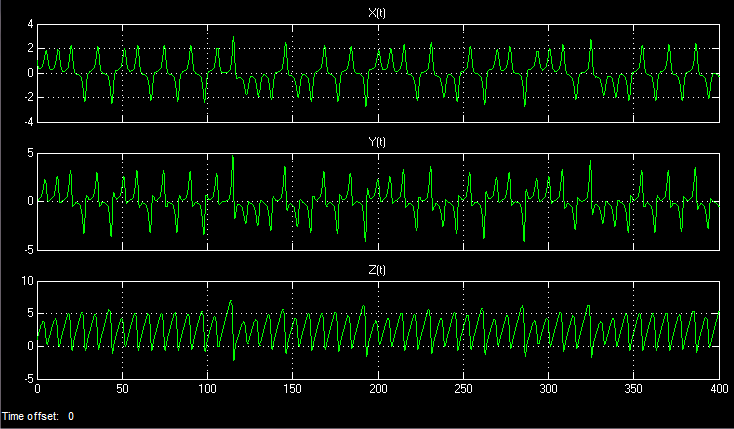Viewport: 734px width, 429px height.
Task: Click the 350 tick label on time axis
Action: [634, 389]
